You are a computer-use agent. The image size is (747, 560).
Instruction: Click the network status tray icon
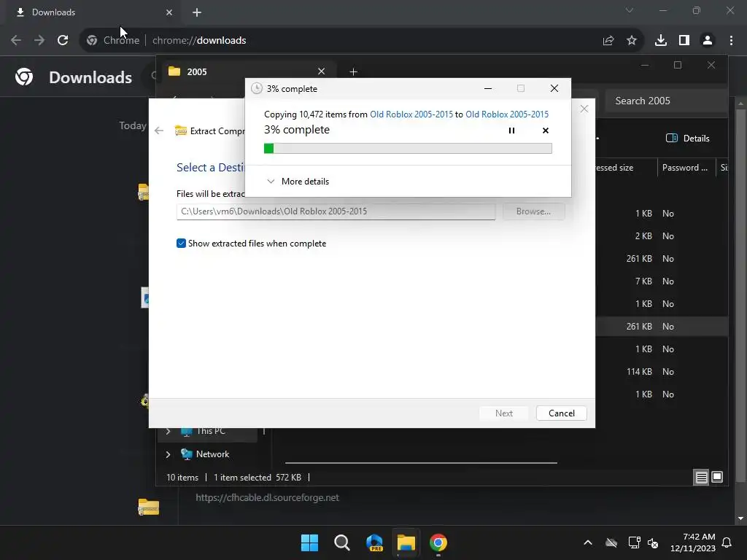coord(634,542)
